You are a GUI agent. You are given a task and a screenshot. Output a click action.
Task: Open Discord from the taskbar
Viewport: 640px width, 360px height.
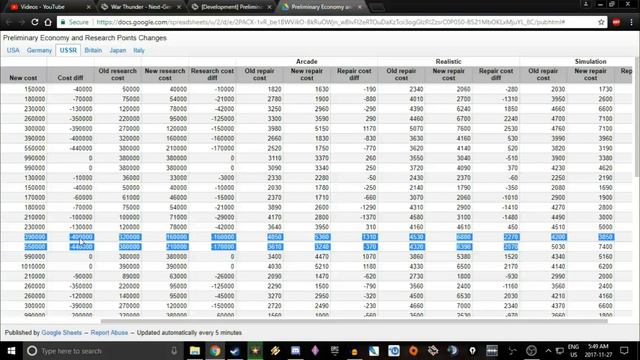coord(295,351)
